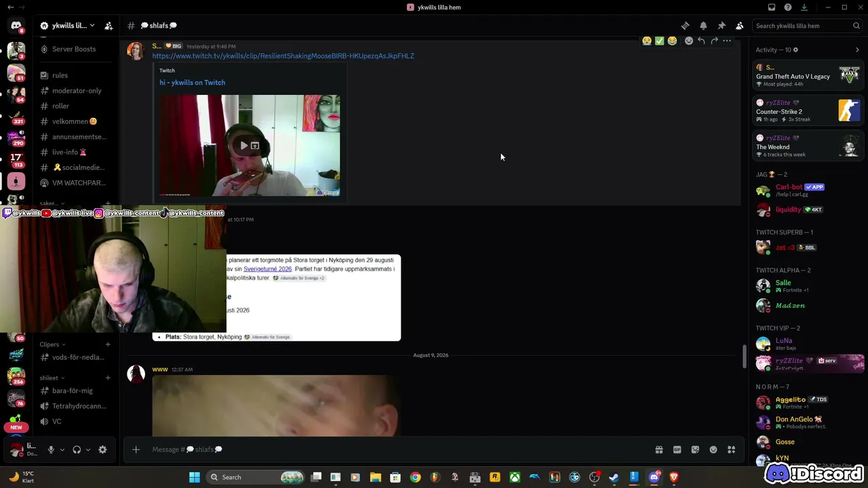868x488 pixels.
Task: Join the VC voice channel
Action: (x=75, y=422)
